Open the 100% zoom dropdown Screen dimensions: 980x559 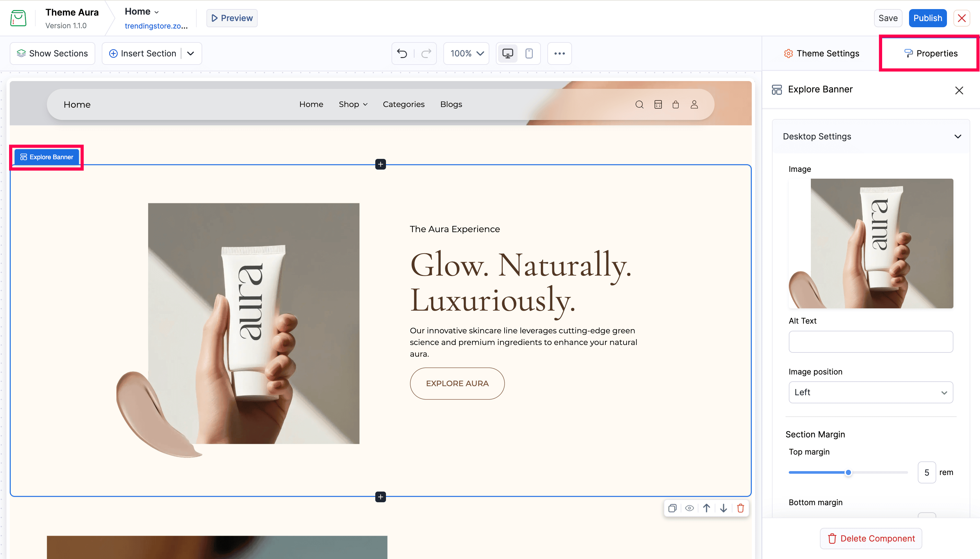pyautogui.click(x=466, y=54)
